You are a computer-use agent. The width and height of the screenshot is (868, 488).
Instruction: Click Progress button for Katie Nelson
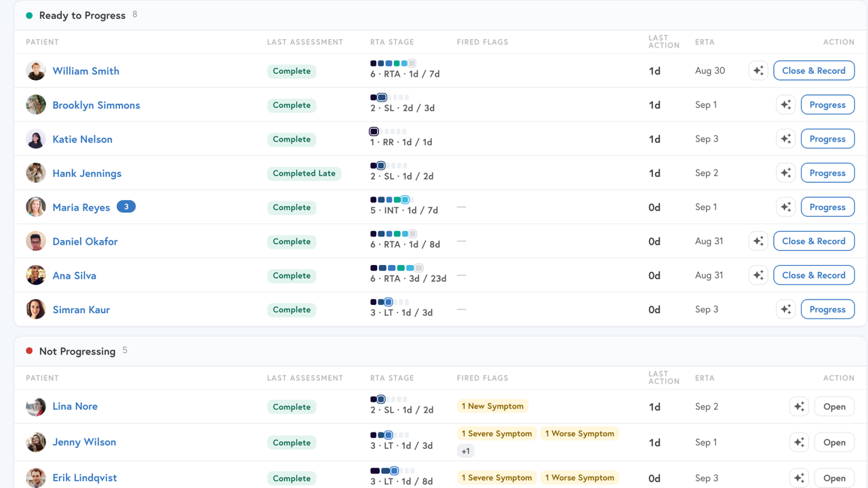coord(827,139)
